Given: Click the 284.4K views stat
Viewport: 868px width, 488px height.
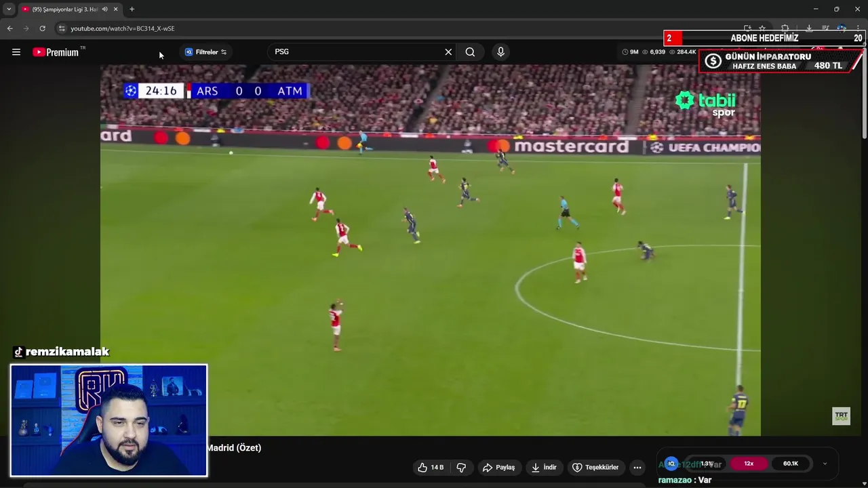Looking at the screenshot, I should tap(683, 52).
